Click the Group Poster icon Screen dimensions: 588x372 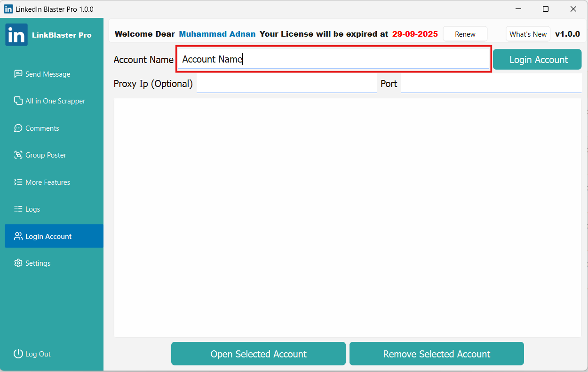(18, 155)
